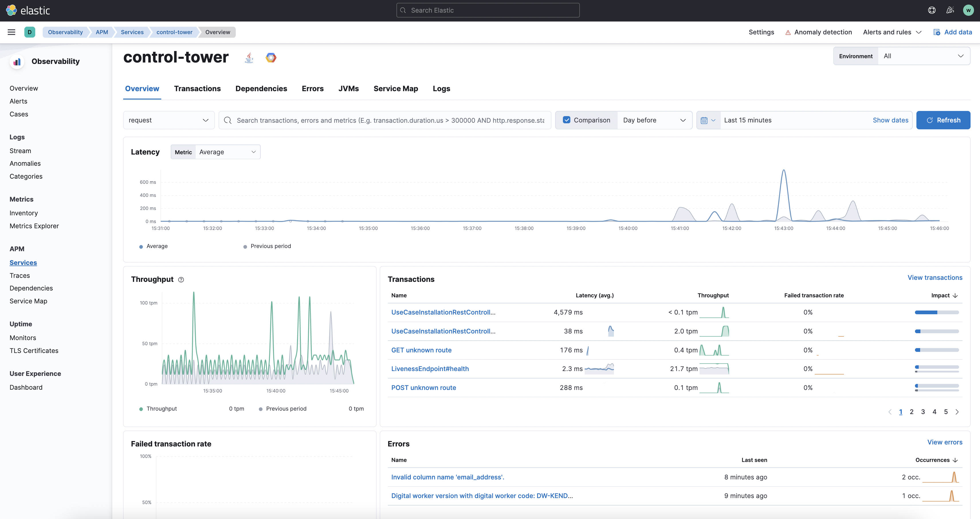Click the Search Elastic input field
This screenshot has width=980, height=519.
488,10
